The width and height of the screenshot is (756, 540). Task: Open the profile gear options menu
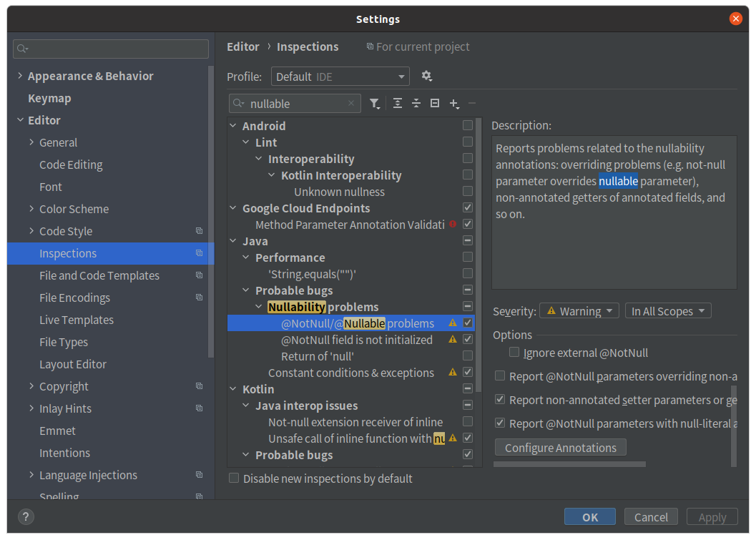(427, 76)
